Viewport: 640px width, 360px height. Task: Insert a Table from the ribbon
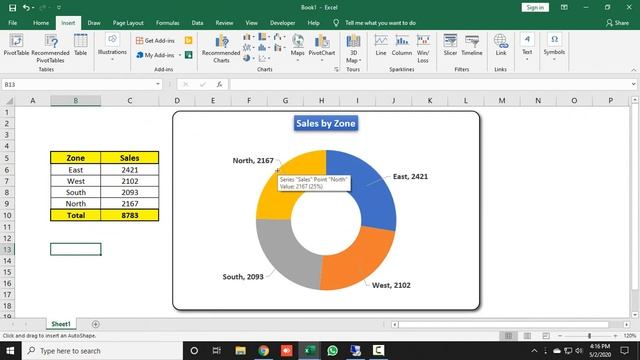[80, 45]
